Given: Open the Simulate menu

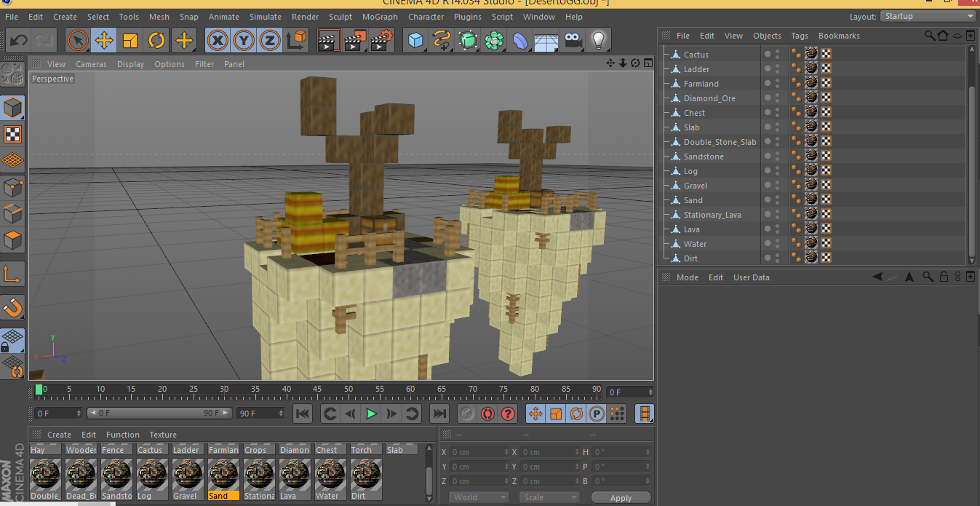Looking at the screenshot, I should pyautogui.click(x=266, y=17).
